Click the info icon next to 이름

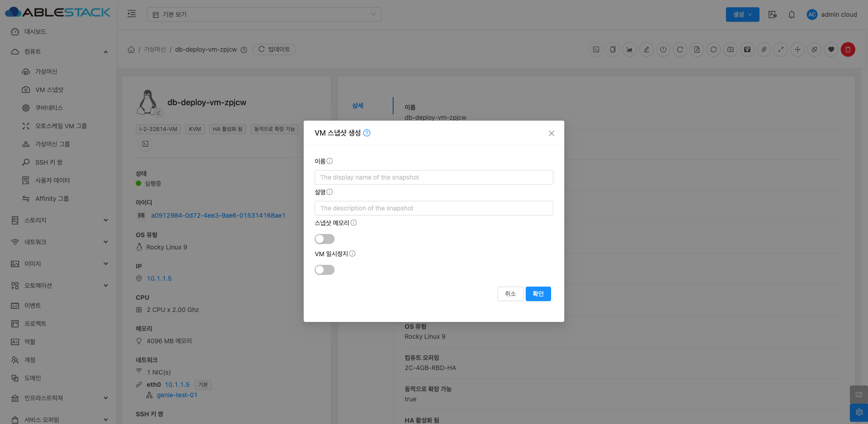click(330, 161)
